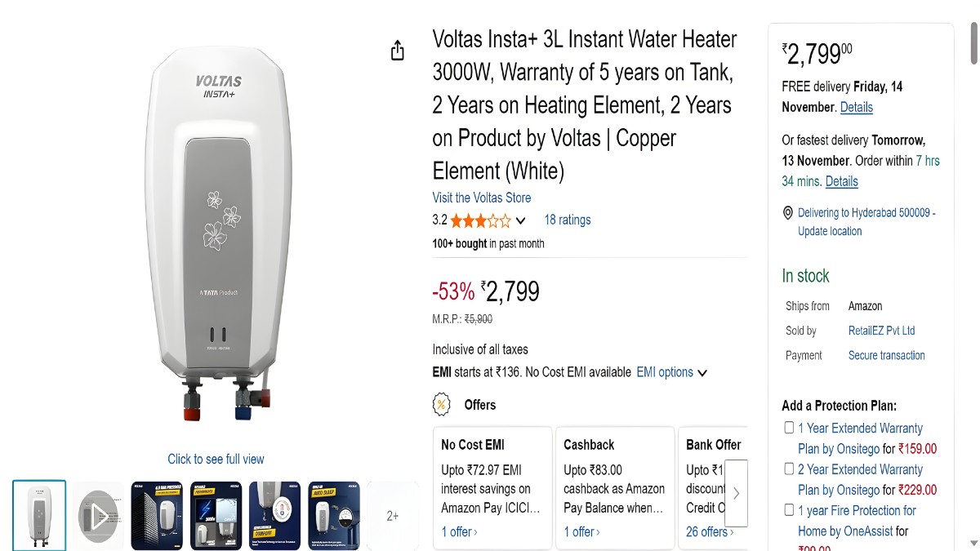This screenshot has height=551, width=980.
Task: Click the Update location link
Action: pyautogui.click(x=830, y=231)
